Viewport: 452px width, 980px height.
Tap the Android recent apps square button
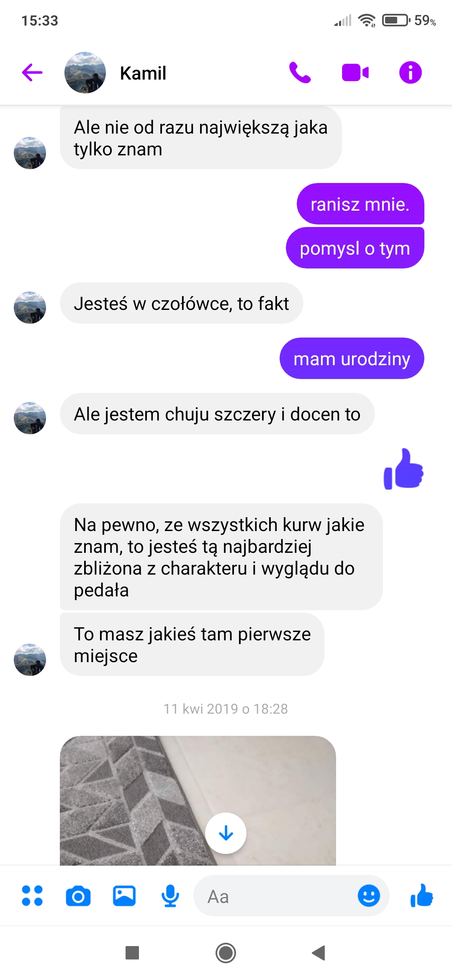tap(132, 953)
